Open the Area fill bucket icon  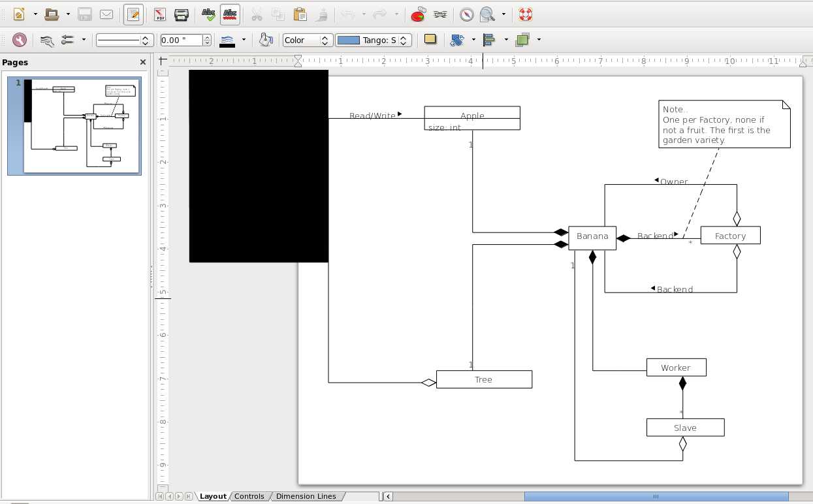pos(265,40)
